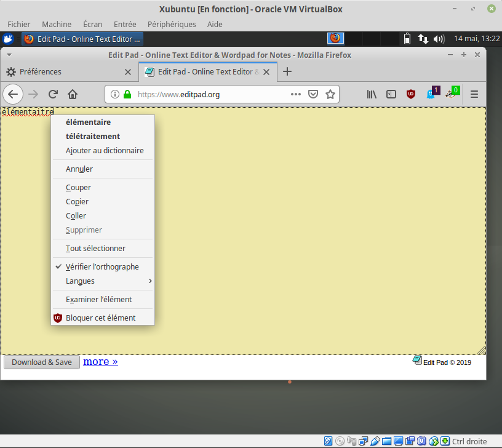Open uBlock Origin toolbar icon
The height and width of the screenshot is (448, 502).
(411, 94)
